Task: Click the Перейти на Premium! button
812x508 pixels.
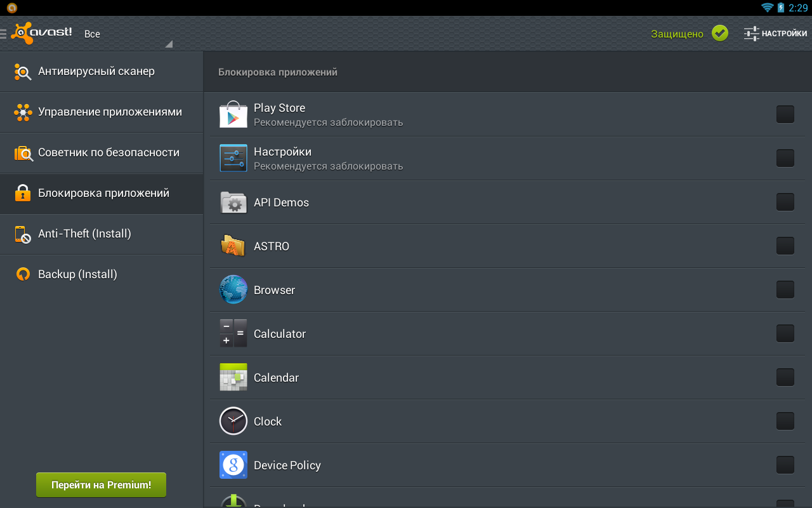Action: [101, 485]
